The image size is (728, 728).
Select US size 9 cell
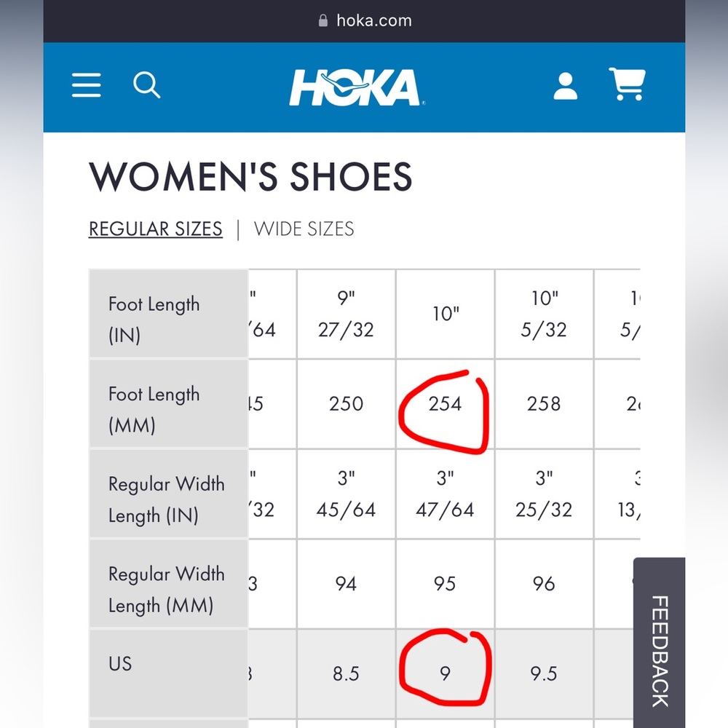[445, 673]
